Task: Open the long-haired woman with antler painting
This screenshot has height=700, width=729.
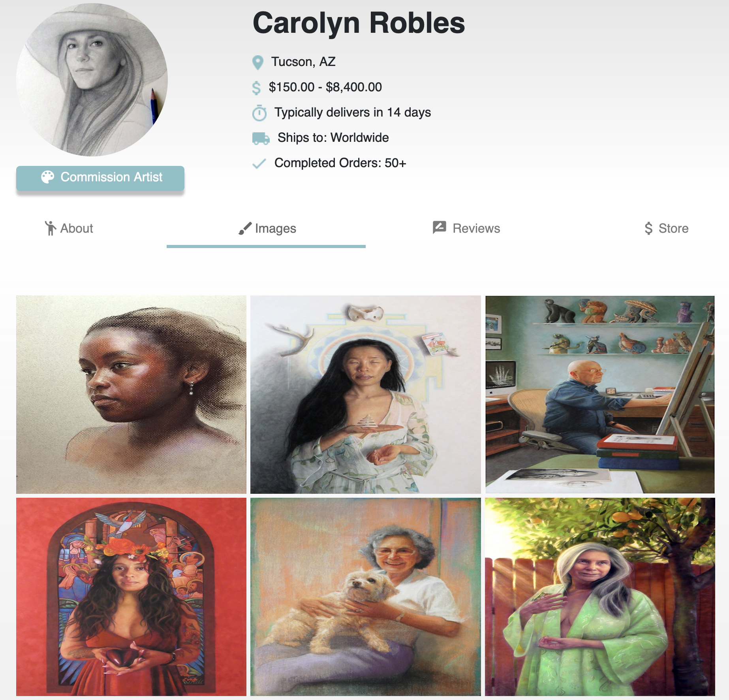Action: click(x=366, y=395)
